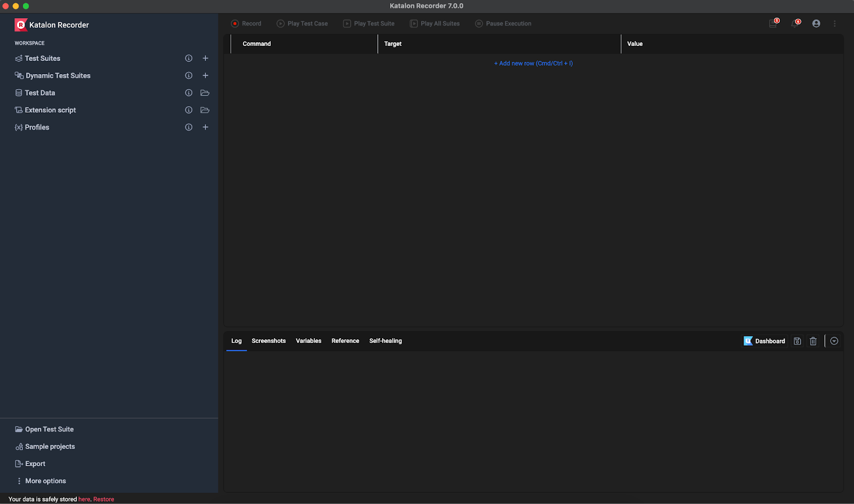Screen dimensions: 854x504
Task: Clear log with trash icon
Action: pos(813,341)
